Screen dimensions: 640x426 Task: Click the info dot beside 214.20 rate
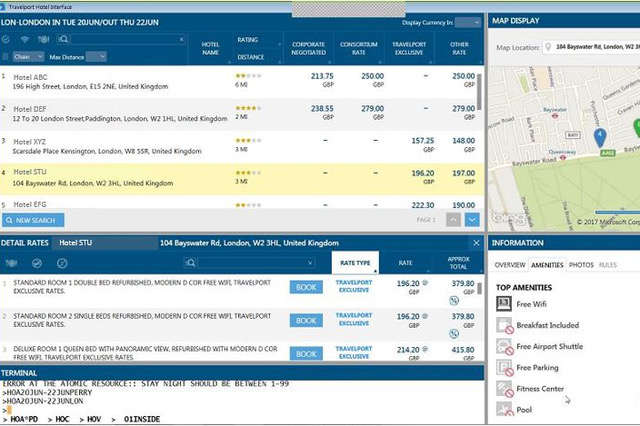pos(425,349)
